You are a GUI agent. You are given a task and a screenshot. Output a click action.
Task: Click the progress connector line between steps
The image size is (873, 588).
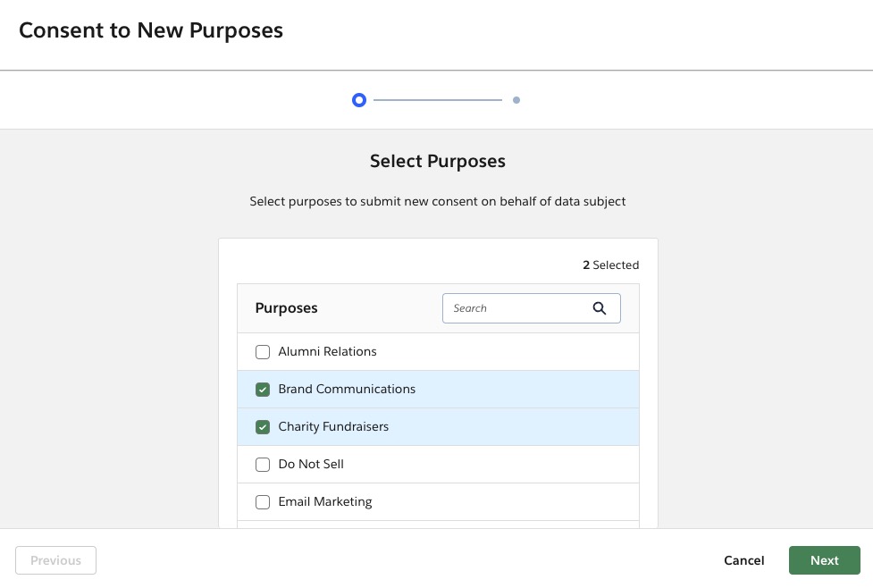[438, 100]
